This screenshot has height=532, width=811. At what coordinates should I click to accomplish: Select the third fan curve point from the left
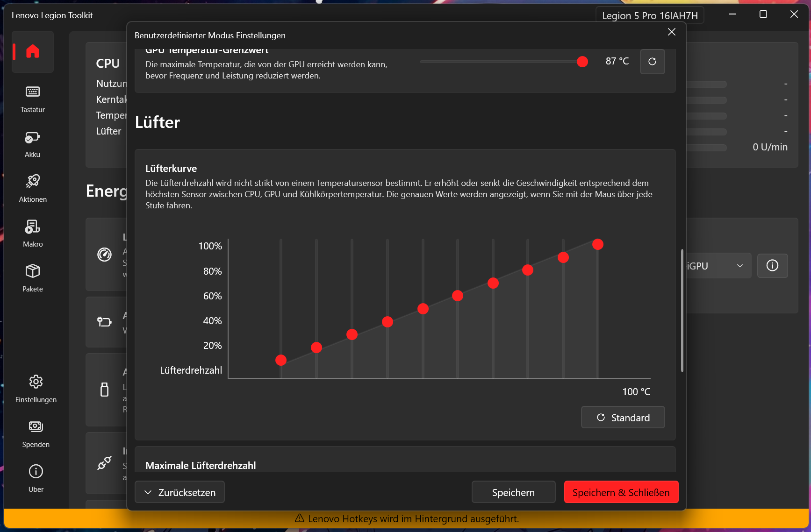click(x=352, y=334)
